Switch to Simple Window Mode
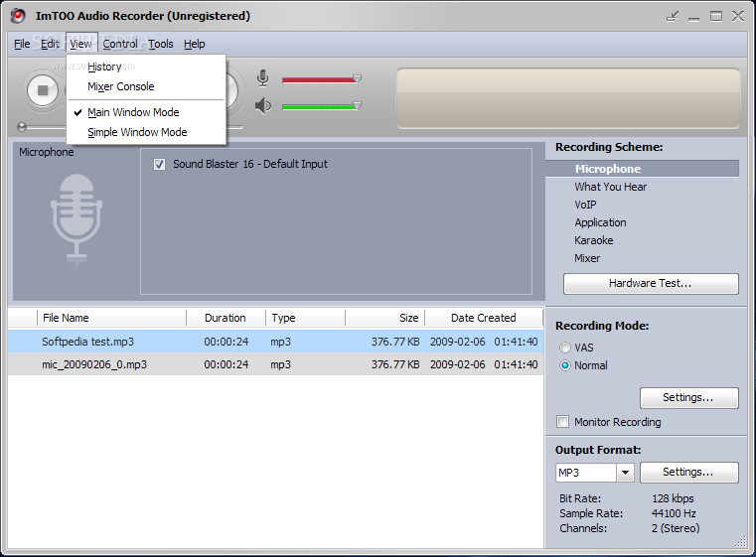 pyautogui.click(x=146, y=132)
